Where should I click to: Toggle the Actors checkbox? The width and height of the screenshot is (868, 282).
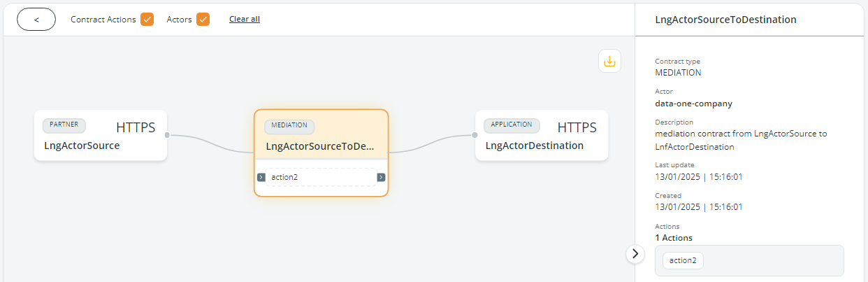coord(203,20)
